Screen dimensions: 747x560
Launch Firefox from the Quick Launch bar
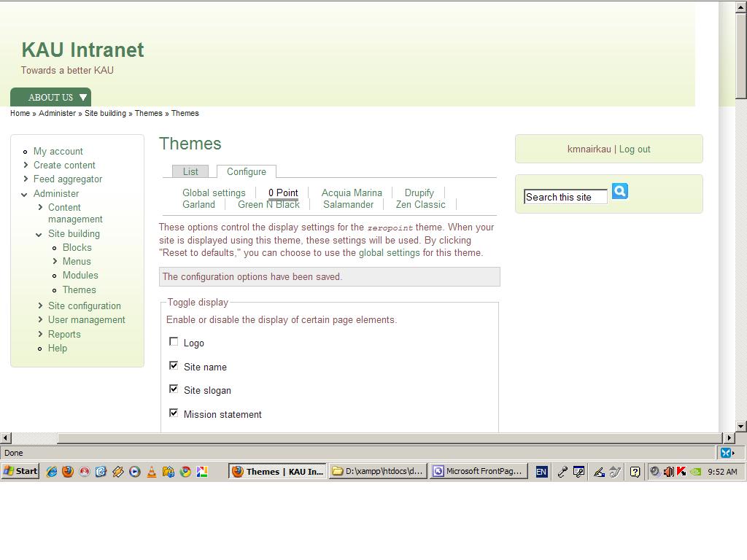pos(67,472)
